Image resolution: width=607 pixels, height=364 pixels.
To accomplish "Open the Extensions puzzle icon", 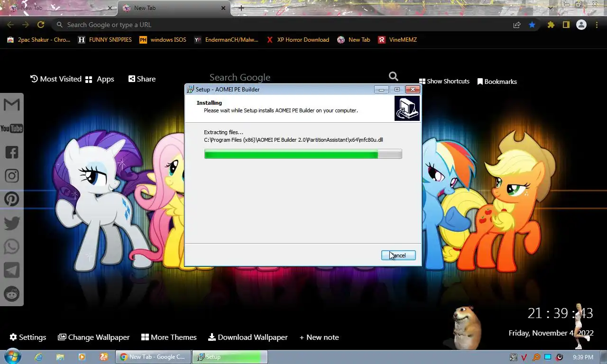I will (551, 25).
